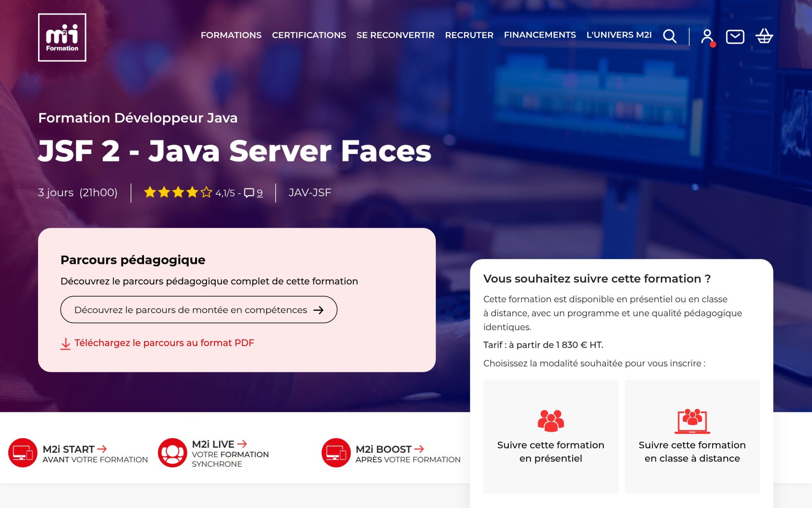812x508 pixels.
Task: Click the group icon for présentiel
Action: pyautogui.click(x=551, y=421)
